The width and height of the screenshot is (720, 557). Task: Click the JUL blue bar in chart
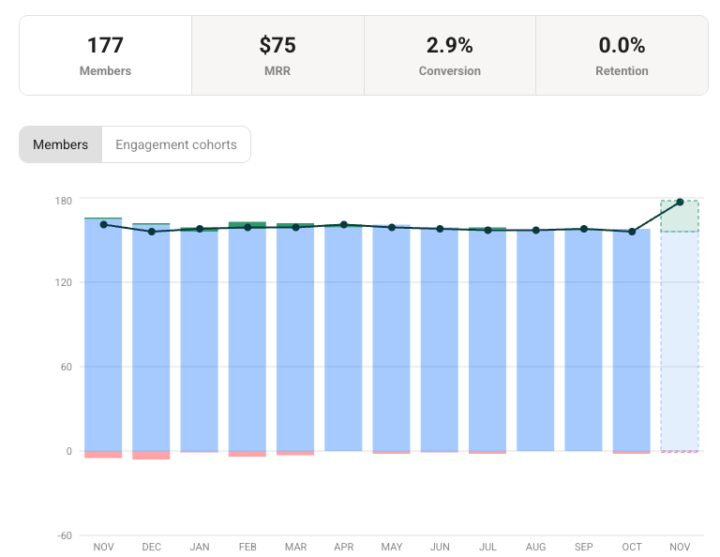click(x=487, y=340)
